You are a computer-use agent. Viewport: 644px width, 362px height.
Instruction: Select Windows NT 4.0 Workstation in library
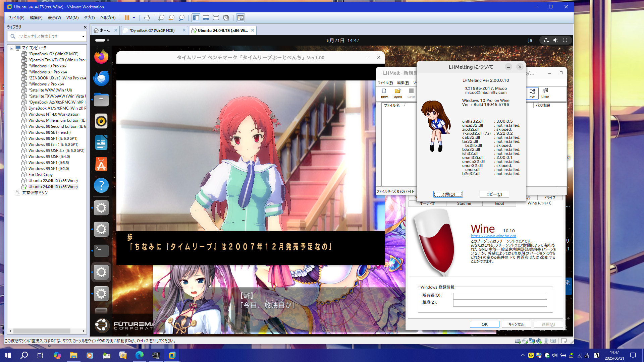click(x=54, y=114)
